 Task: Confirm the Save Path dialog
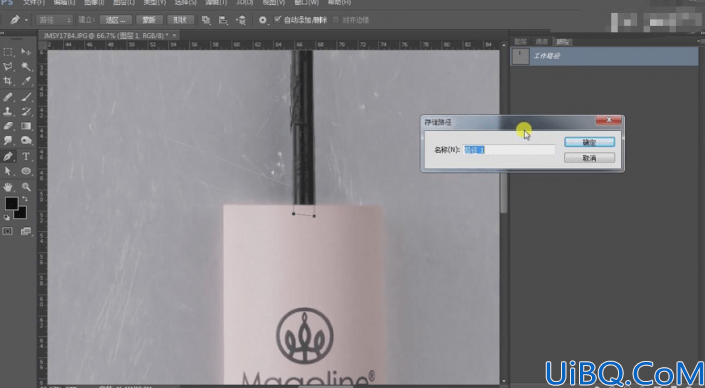click(589, 142)
